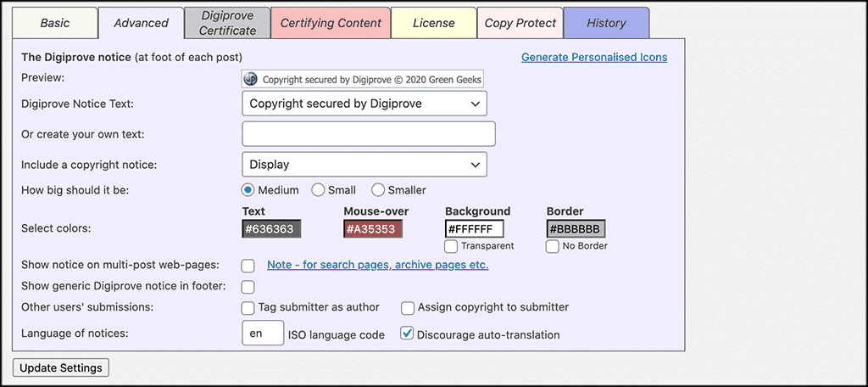Screen dimensions: 868x387
Task: Enable show notice on multi-post web-pages
Action: click(248, 266)
